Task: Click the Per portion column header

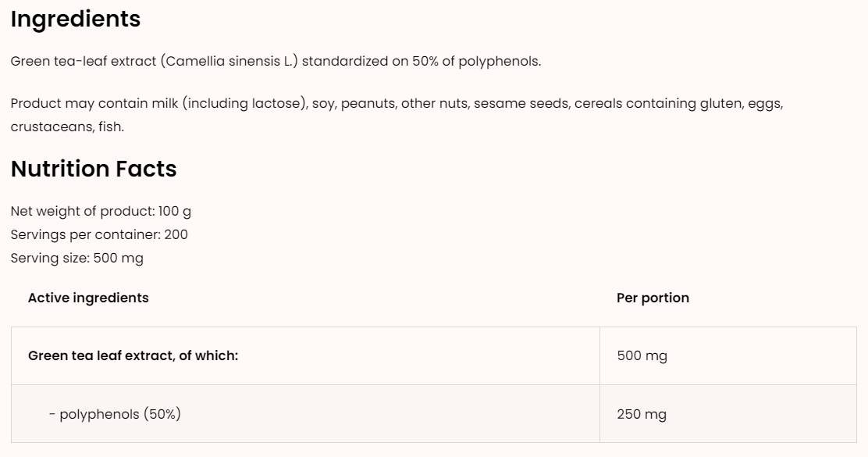Action: pos(653,298)
